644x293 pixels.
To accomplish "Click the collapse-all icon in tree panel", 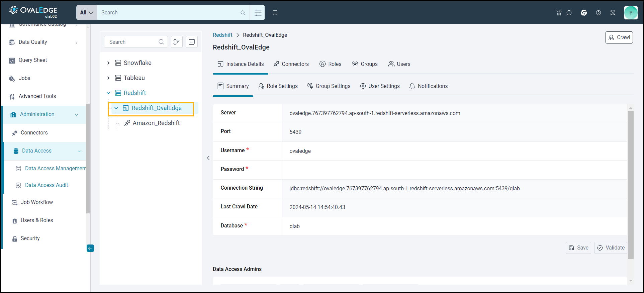I will [192, 42].
